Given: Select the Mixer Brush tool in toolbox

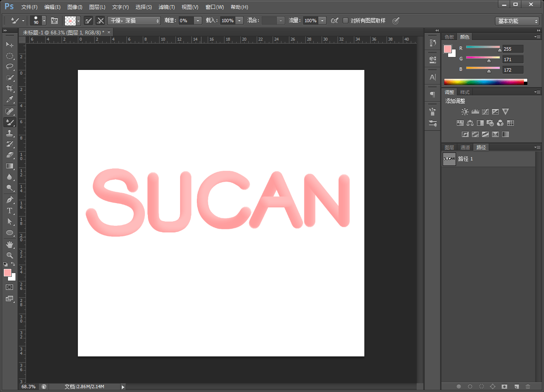Looking at the screenshot, I should pos(10,122).
